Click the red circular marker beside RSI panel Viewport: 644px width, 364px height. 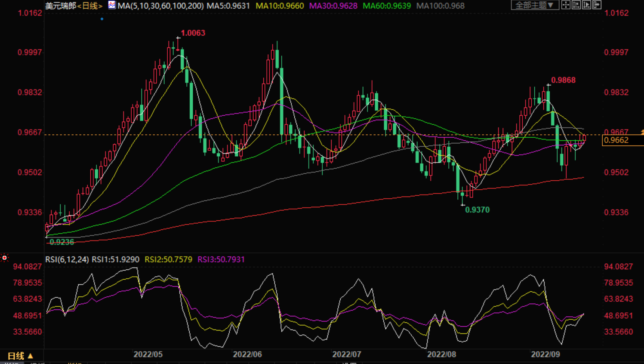tap(5, 258)
